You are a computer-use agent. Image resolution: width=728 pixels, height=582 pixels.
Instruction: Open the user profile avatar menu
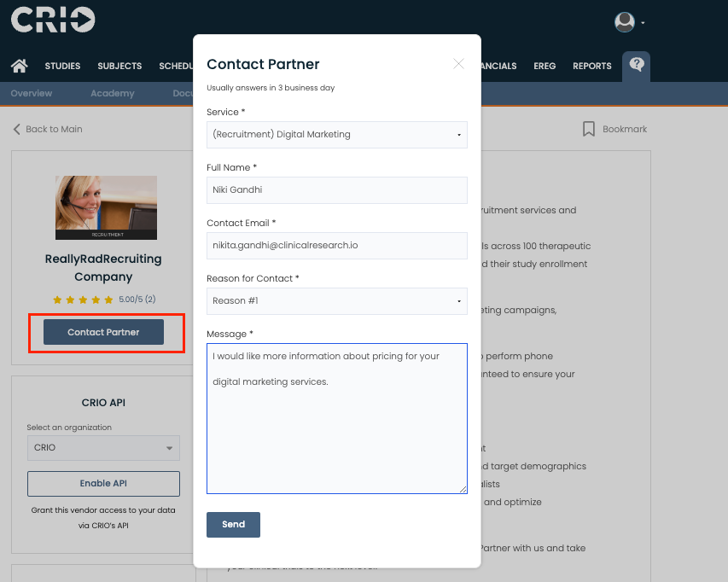pos(627,22)
